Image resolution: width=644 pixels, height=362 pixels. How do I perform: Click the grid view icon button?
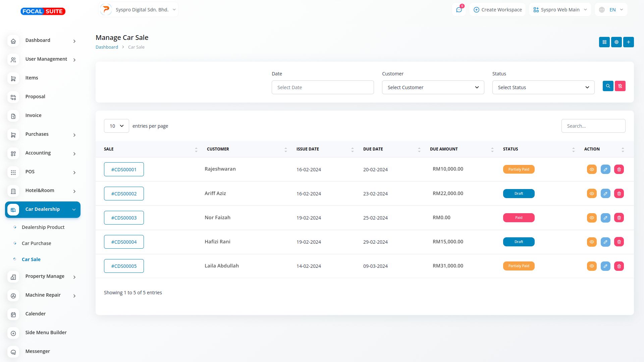click(604, 42)
